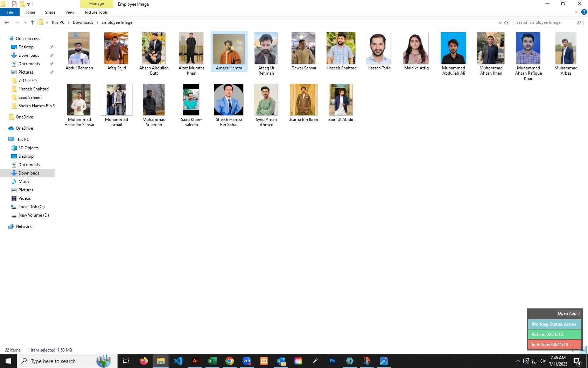
Task: Open pinned Desktop under Quick access
Action: pyautogui.click(x=26, y=47)
